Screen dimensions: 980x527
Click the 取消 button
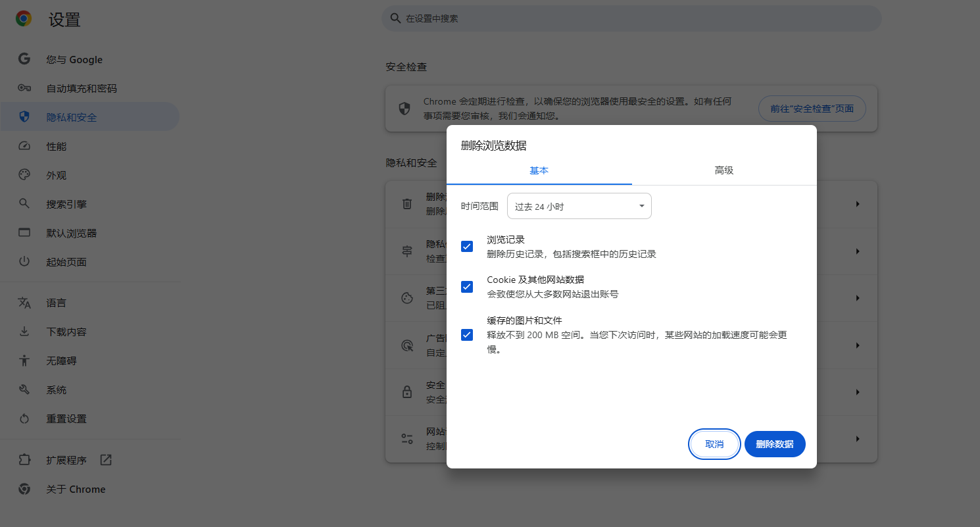coord(714,444)
